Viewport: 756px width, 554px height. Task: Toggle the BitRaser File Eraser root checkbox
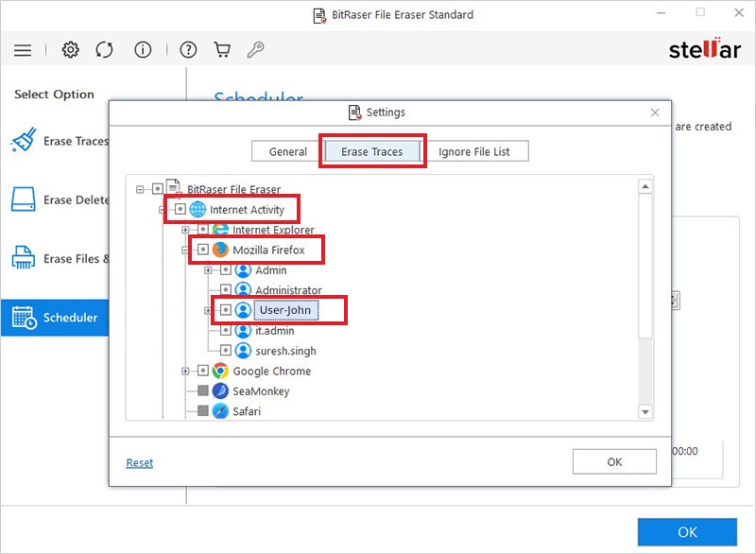pos(157,188)
